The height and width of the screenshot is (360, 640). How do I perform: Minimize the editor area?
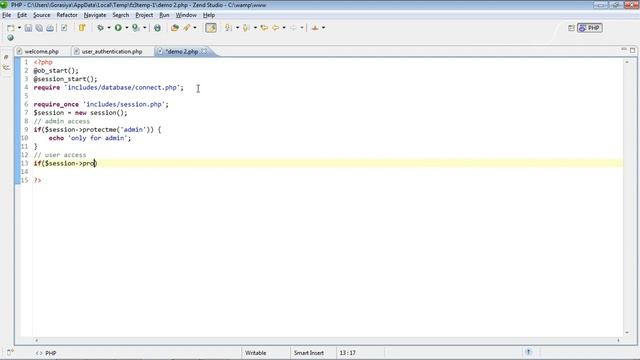623,50
